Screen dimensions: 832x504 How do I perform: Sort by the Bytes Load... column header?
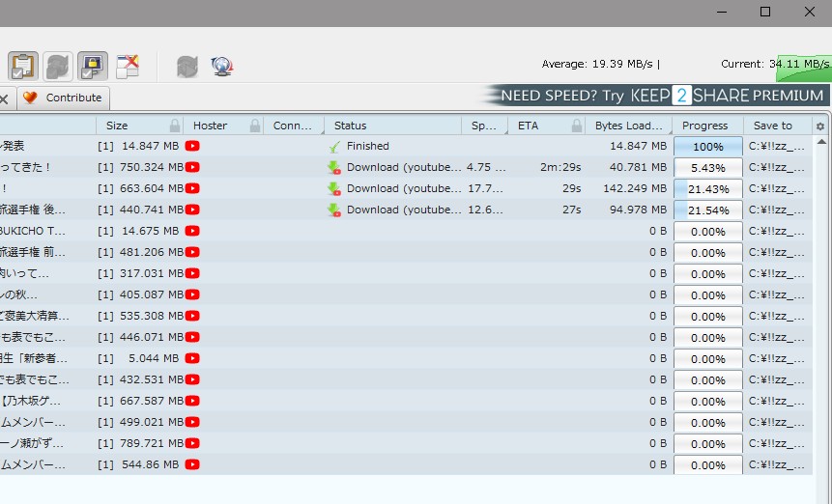coord(629,126)
